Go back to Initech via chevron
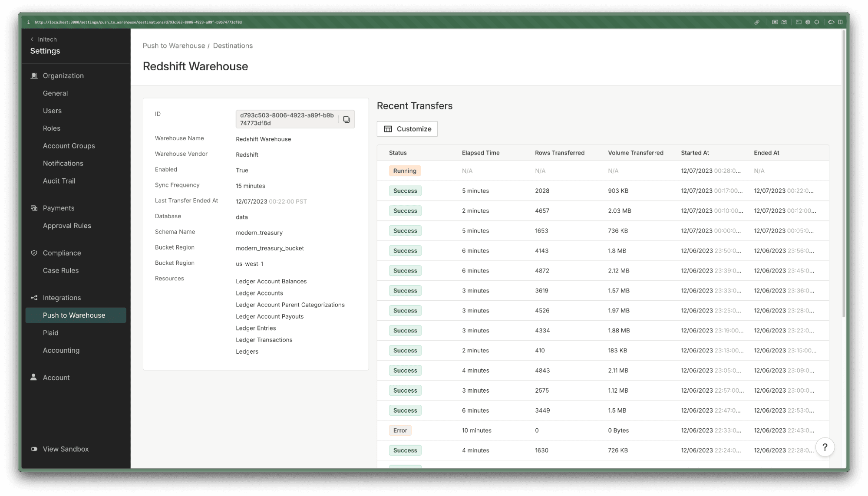Viewport: 868px width, 496px height. (x=32, y=39)
